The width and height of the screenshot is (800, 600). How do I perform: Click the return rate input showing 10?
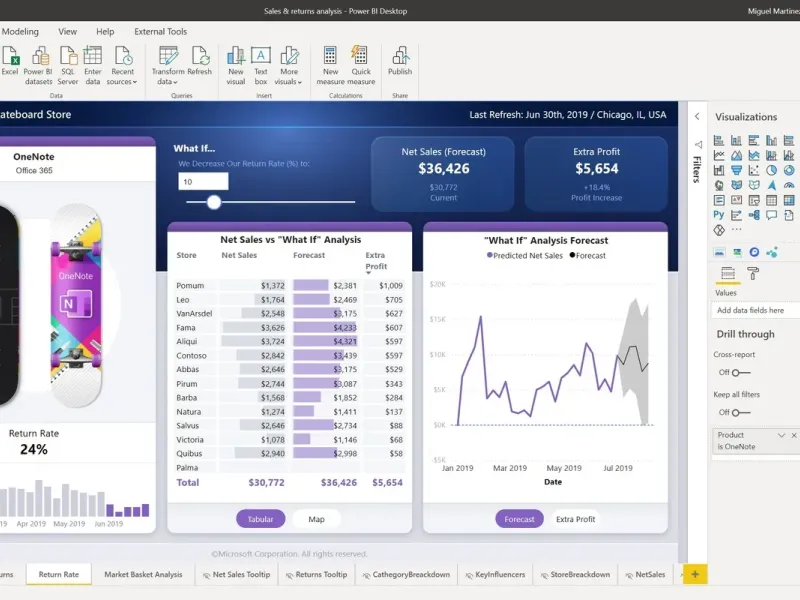[x=203, y=182]
